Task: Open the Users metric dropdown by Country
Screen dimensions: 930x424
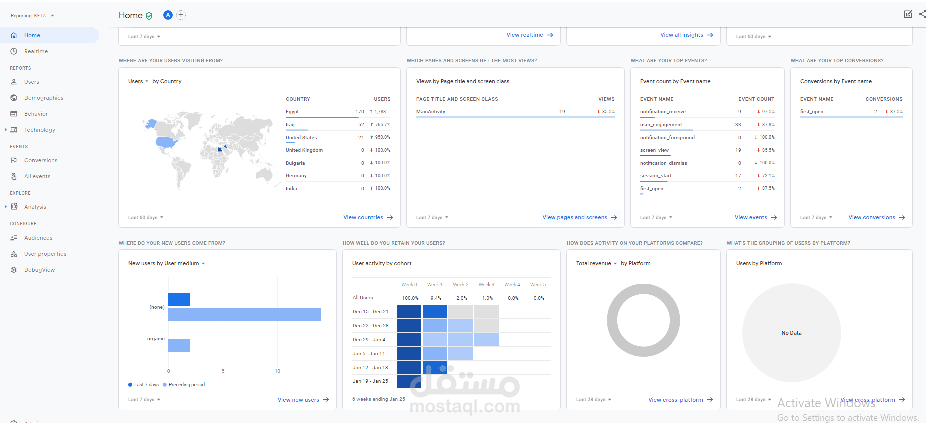Action: 139,81
